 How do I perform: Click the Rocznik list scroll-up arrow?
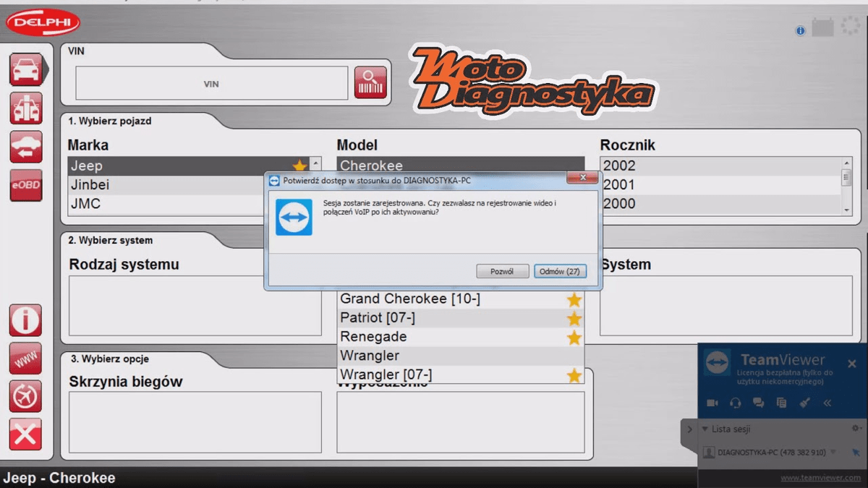[846, 162]
